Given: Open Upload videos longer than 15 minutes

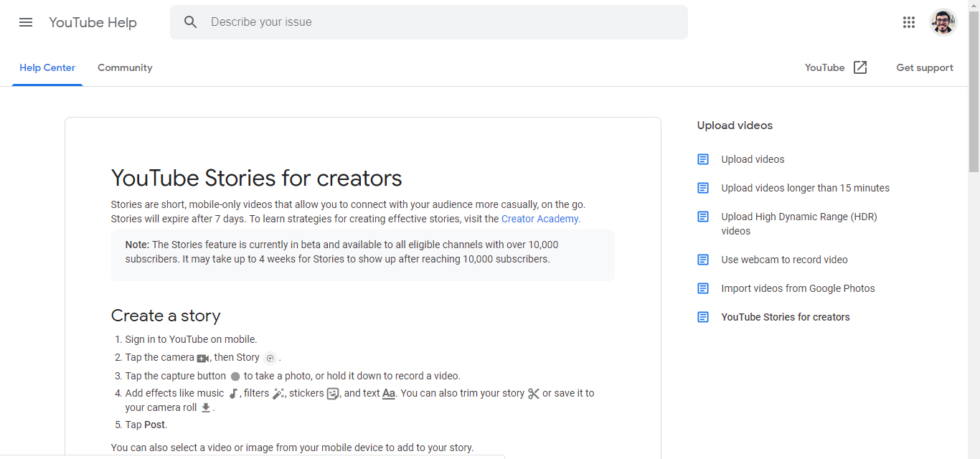Looking at the screenshot, I should tap(805, 188).
